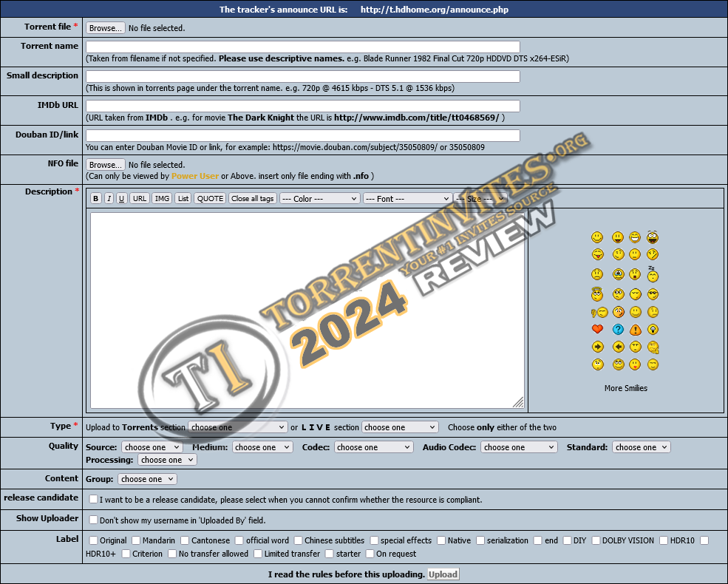Open the Audio Codec dropdown
Image resolution: width=728 pixels, height=584 pixels.
[519, 447]
